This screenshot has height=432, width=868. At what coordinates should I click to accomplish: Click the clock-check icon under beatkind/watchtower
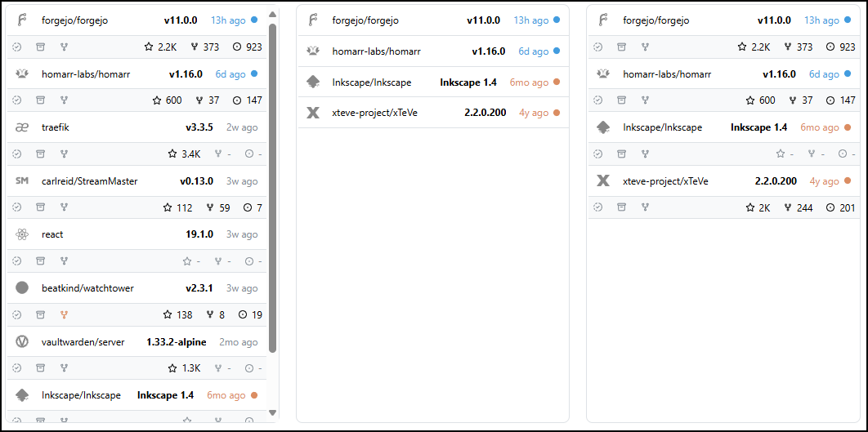click(x=16, y=314)
